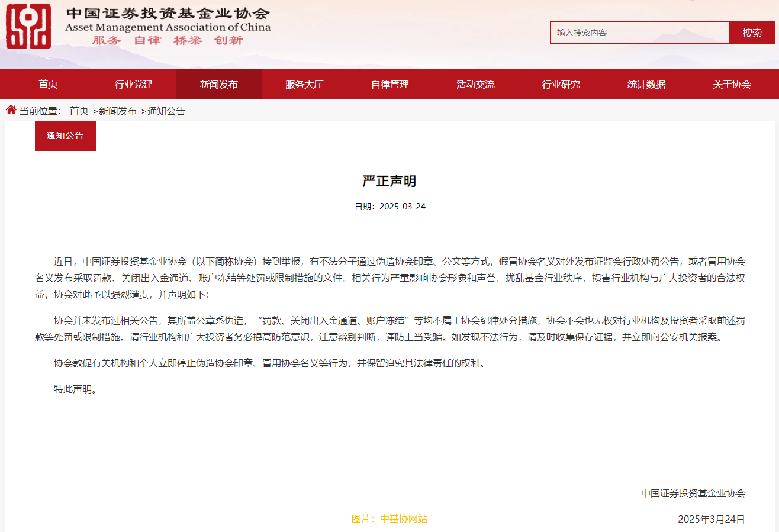Click the closing line 特此声明。
The width and height of the screenshot is (779, 532).
[x=75, y=389]
